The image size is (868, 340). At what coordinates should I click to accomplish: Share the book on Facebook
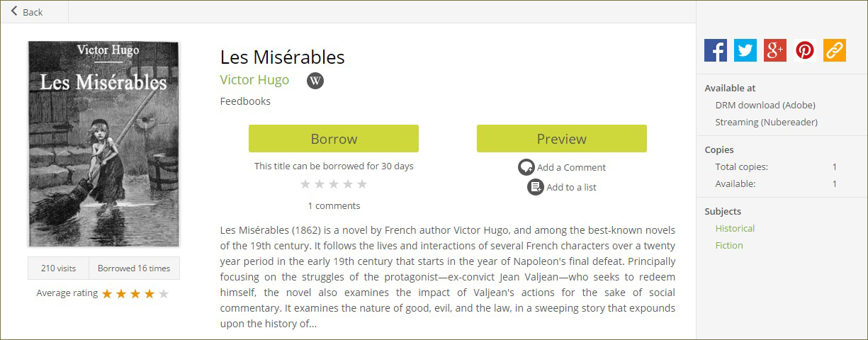point(716,50)
